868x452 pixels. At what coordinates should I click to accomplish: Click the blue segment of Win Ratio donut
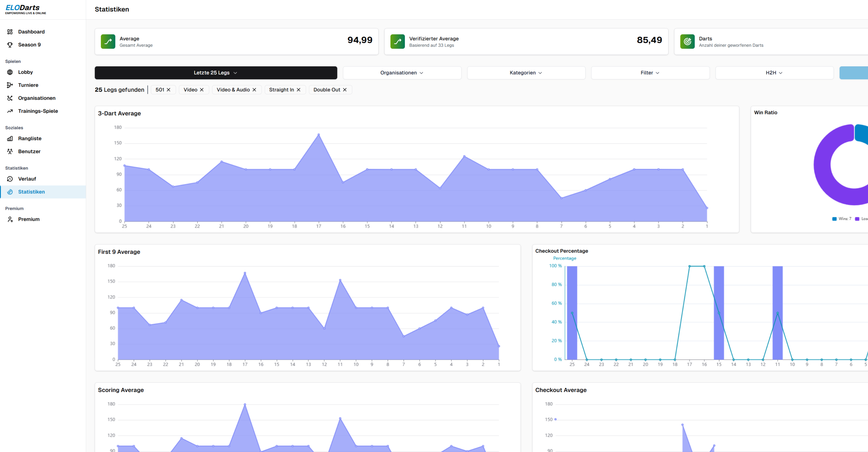click(861, 133)
